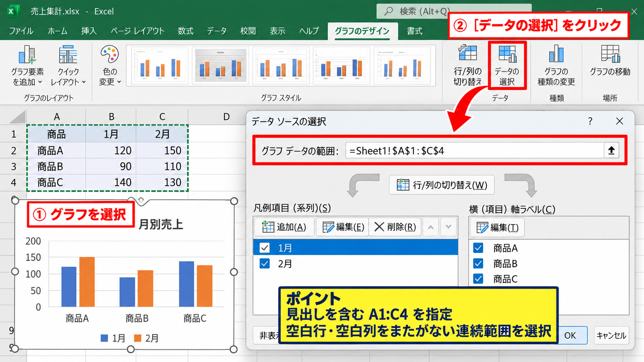Close the データ ソースの選択 dialog
The image size is (644, 362).
coord(619,121)
